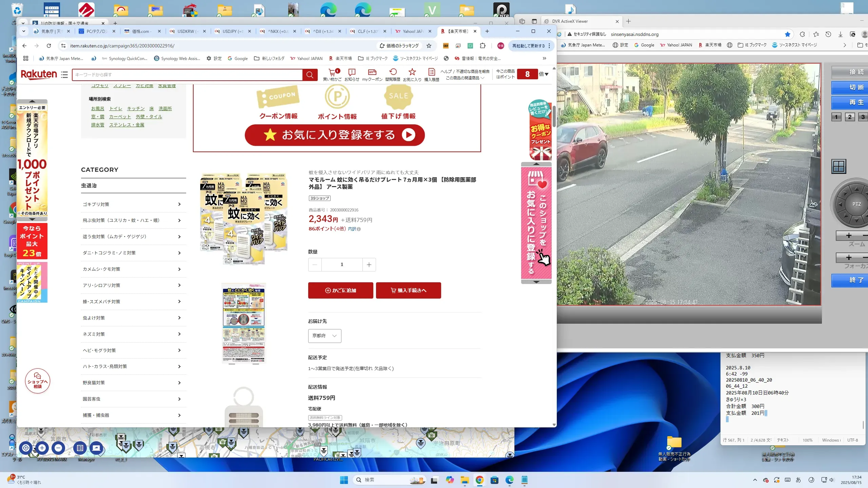The height and width of the screenshot is (488, 868).
Task: Click the DVR quad-view grid layout icon
Action: click(839, 166)
